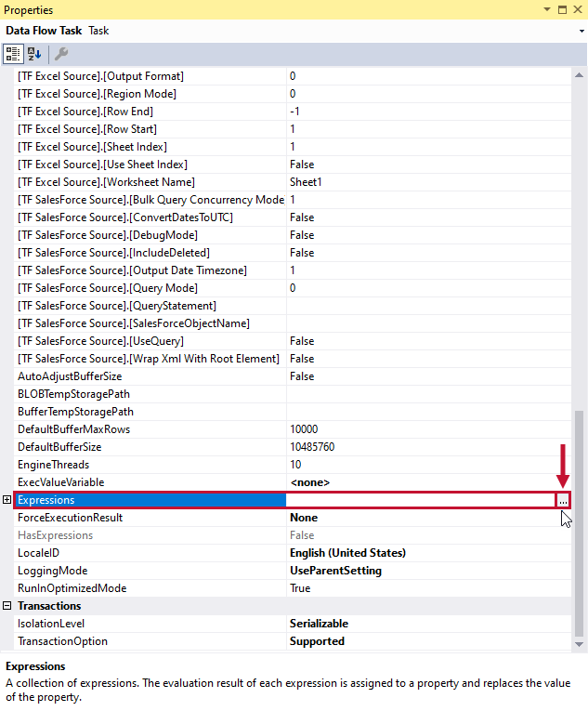
Task: Open the Expressions ellipsis editor button
Action: point(563,500)
